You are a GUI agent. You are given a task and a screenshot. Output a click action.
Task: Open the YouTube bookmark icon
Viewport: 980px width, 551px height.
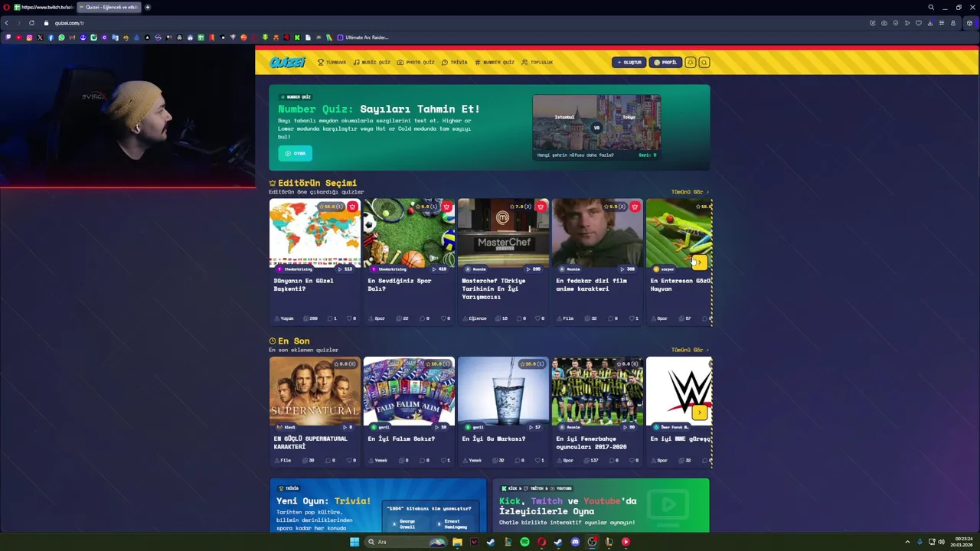(19, 37)
